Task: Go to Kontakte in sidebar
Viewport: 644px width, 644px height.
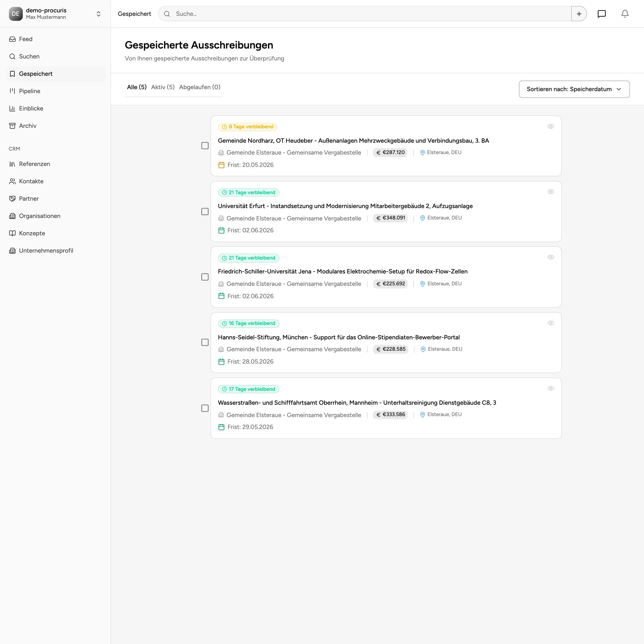Action: 55,181
